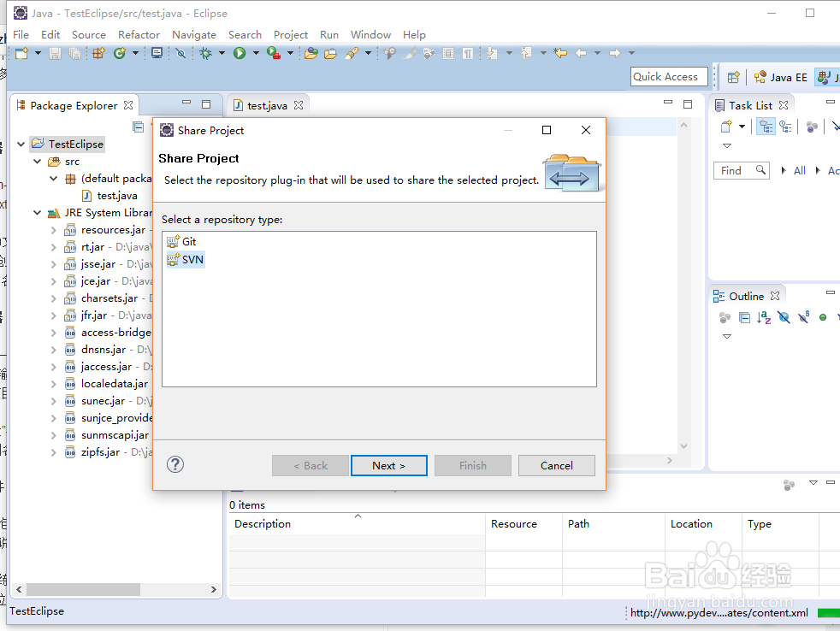Open the Refactor menu

tap(139, 35)
